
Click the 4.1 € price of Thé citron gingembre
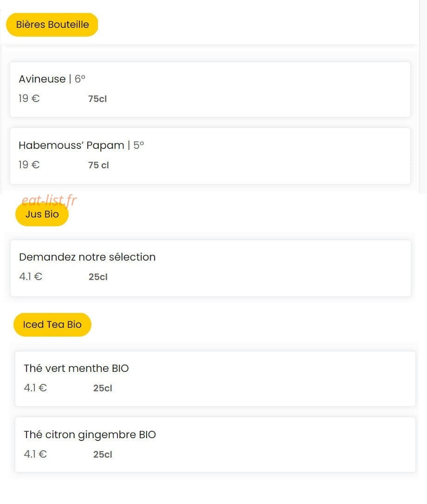click(x=35, y=454)
